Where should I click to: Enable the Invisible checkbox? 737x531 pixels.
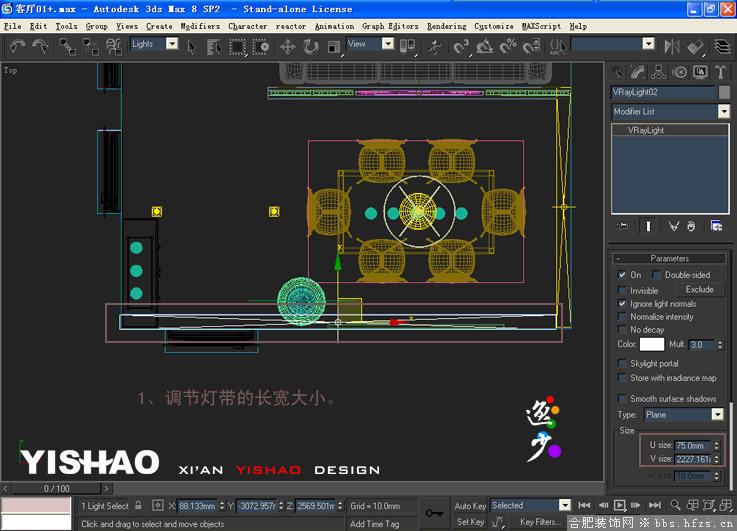pos(622,291)
